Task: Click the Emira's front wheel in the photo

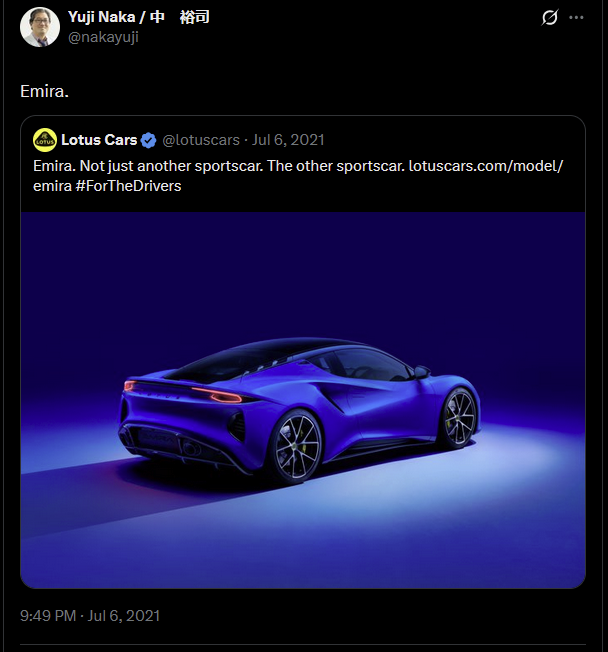Action: 459,416
